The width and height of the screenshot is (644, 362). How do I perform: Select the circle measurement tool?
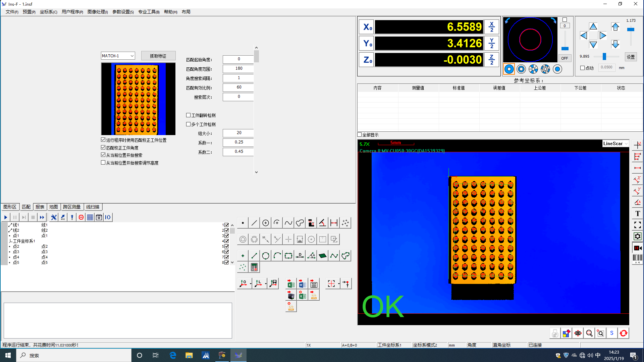coord(265,223)
